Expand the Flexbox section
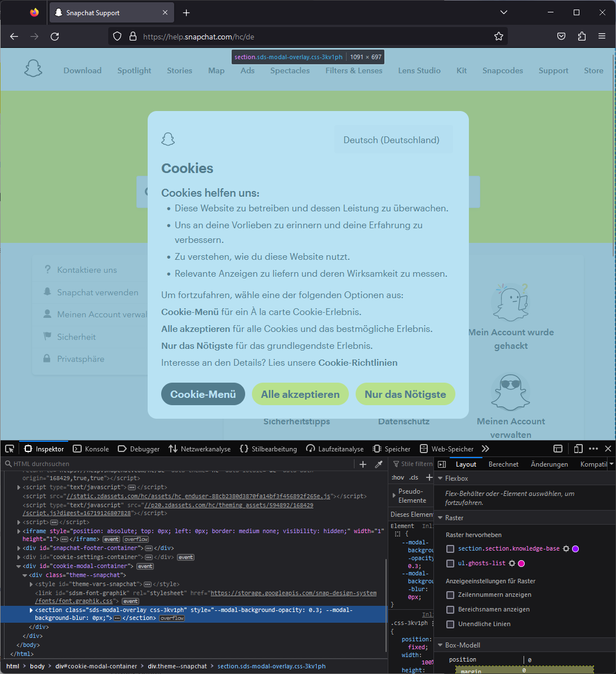Screen dimensions: 616x674 pos(440,477)
